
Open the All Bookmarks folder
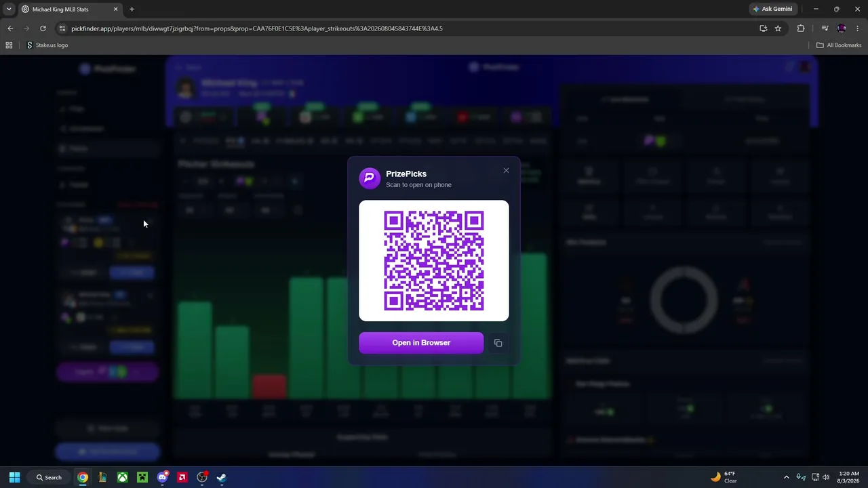pyautogui.click(x=839, y=45)
